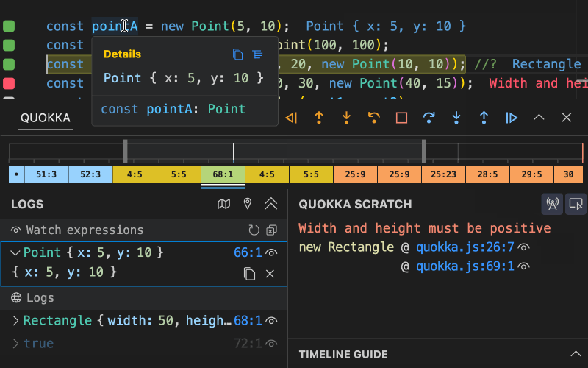This screenshot has width=588, height=368.
Task: Select the 52:3 timeline segment
Action: (90, 174)
